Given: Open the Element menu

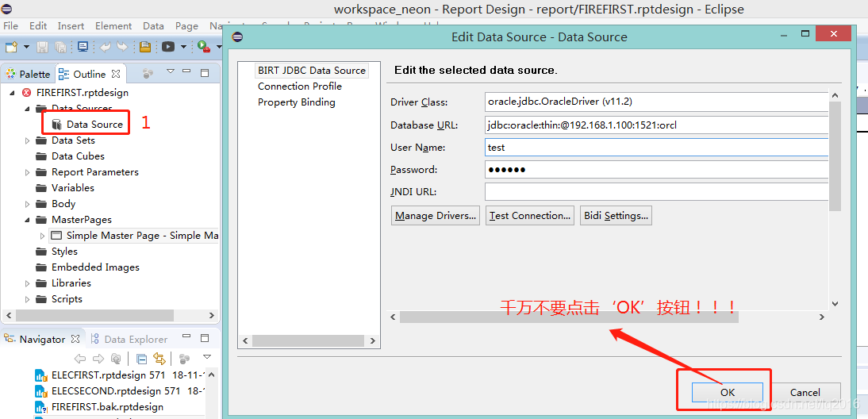Looking at the screenshot, I should [x=113, y=26].
